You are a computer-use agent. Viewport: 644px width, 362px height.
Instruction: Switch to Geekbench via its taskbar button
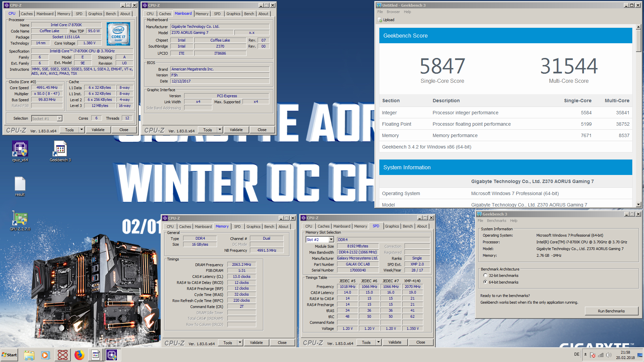pyautogui.click(x=96, y=355)
